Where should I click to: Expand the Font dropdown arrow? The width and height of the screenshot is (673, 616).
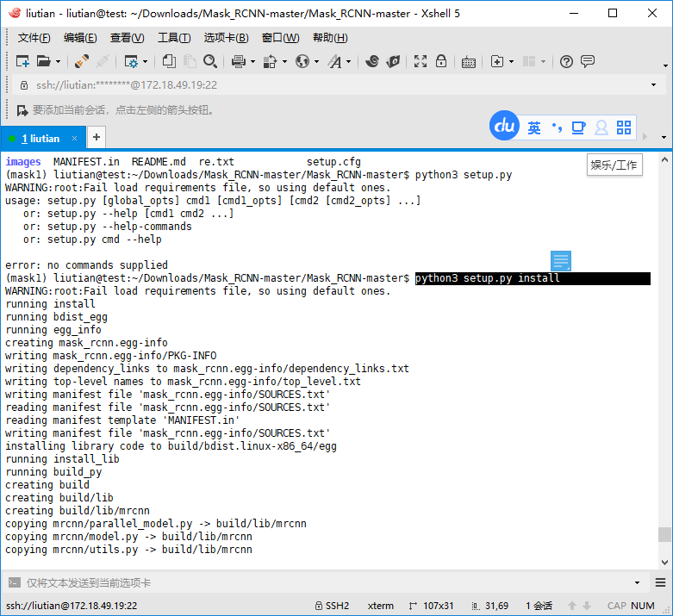[348, 62]
